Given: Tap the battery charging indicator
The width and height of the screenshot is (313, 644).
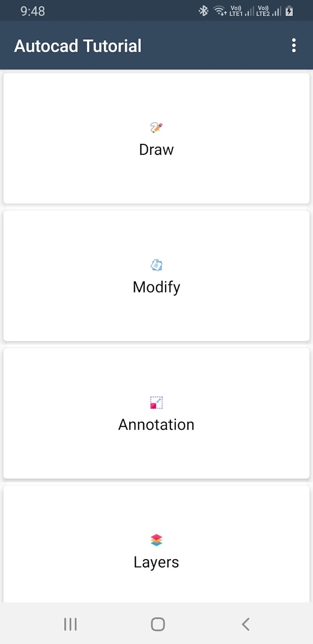Looking at the screenshot, I should pos(289,11).
